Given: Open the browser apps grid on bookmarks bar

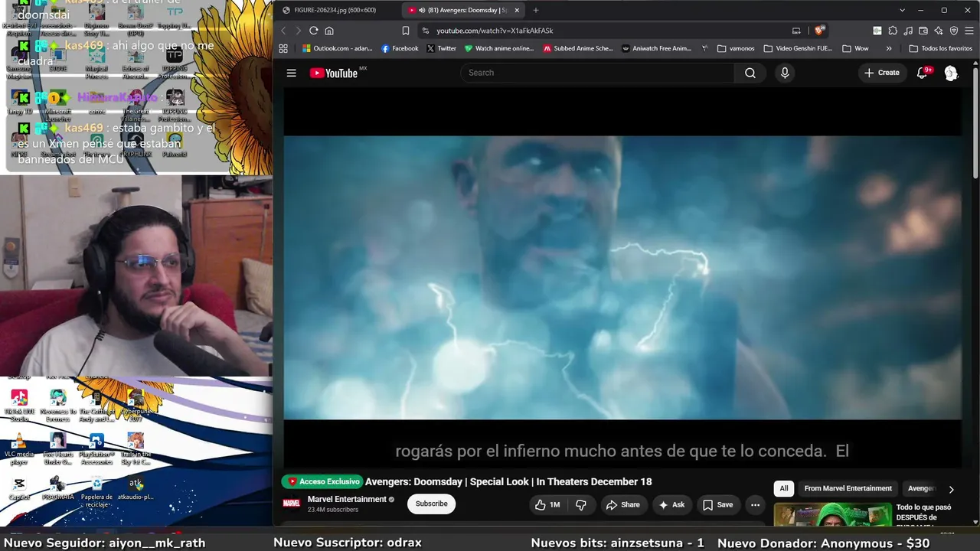Looking at the screenshot, I should (x=283, y=48).
